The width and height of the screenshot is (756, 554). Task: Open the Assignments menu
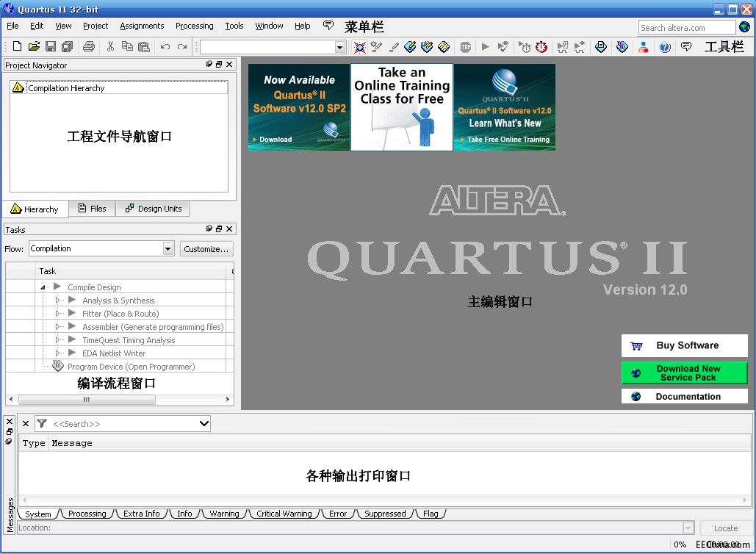tap(142, 26)
